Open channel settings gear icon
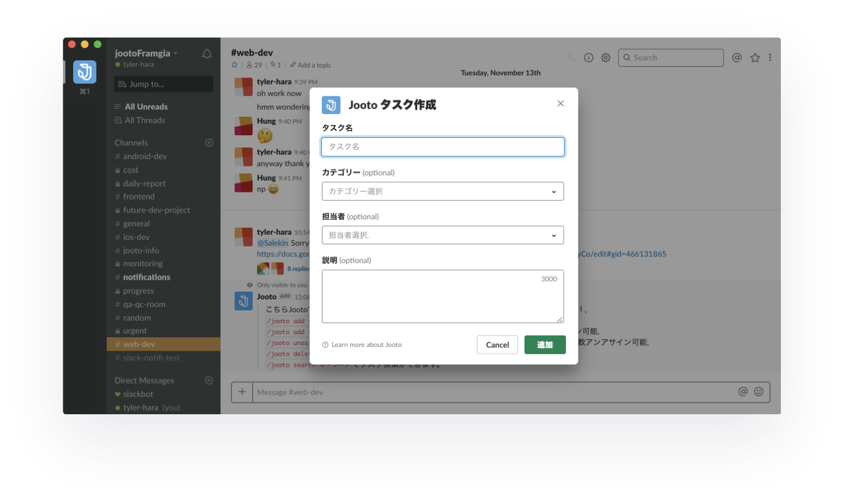 tap(606, 58)
